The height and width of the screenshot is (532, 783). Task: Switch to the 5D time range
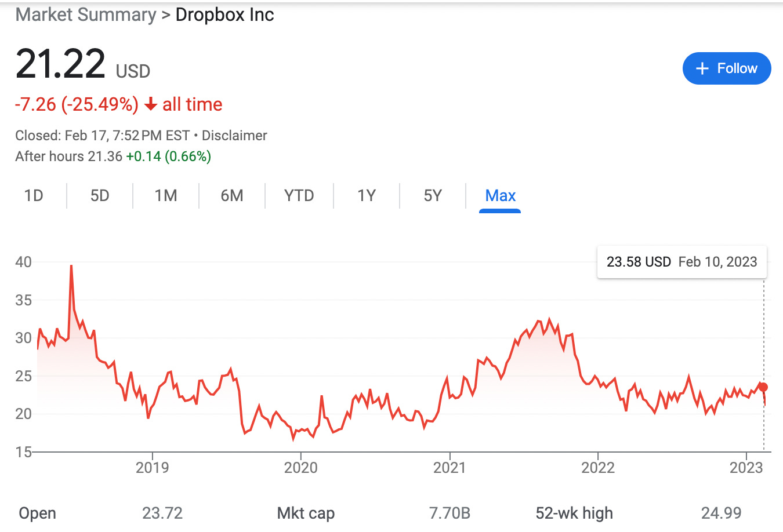pyautogui.click(x=99, y=196)
